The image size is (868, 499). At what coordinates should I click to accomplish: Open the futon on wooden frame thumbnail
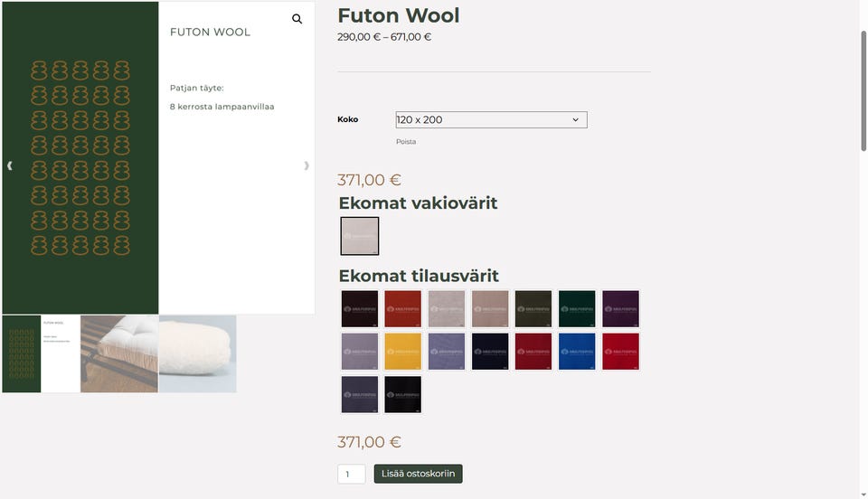pos(119,354)
